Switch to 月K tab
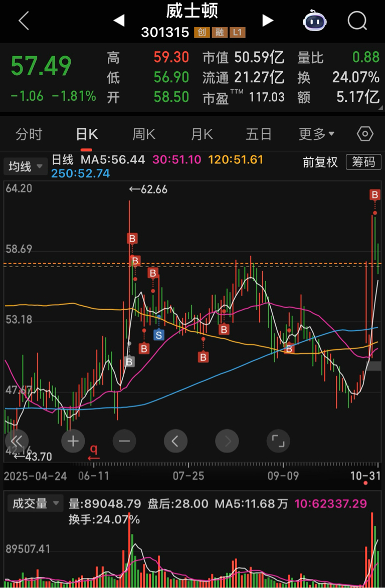 [x=202, y=134]
